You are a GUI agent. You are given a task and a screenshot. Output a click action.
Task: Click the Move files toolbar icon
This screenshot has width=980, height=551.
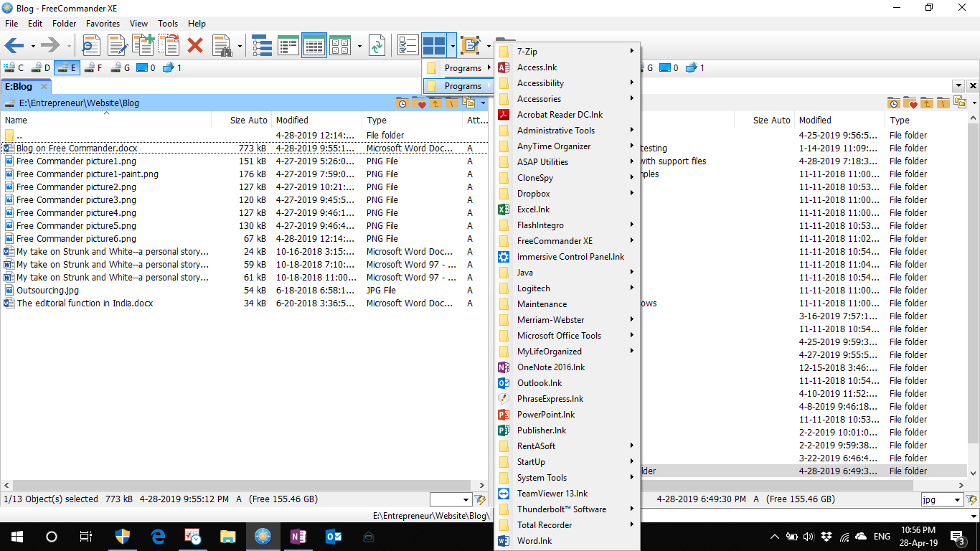(169, 45)
